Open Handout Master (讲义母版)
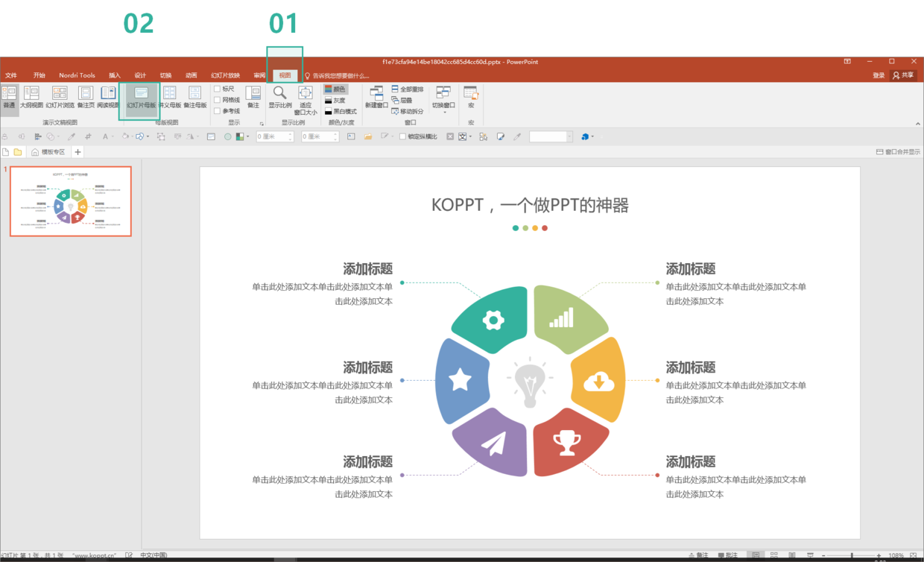 [170, 98]
